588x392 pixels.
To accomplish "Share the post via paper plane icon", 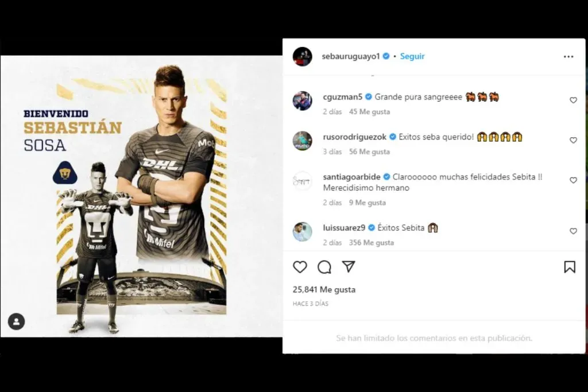I will click(x=349, y=267).
